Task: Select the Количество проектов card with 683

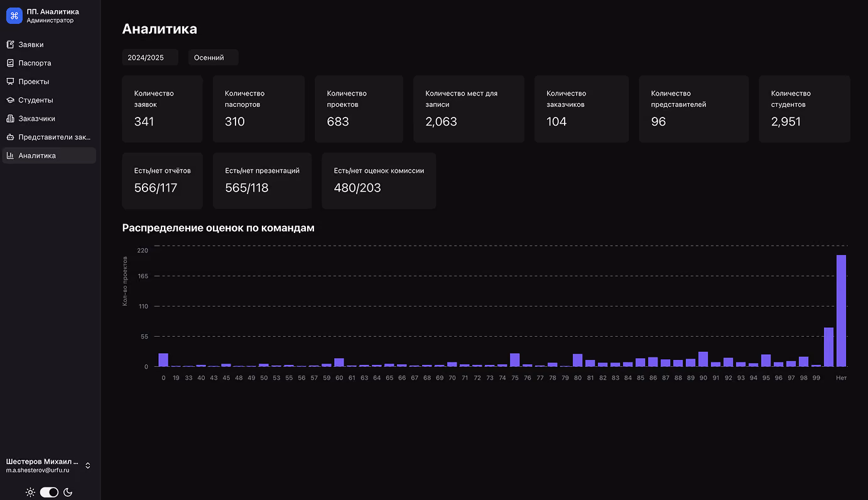Action: [x=359, y=109]
